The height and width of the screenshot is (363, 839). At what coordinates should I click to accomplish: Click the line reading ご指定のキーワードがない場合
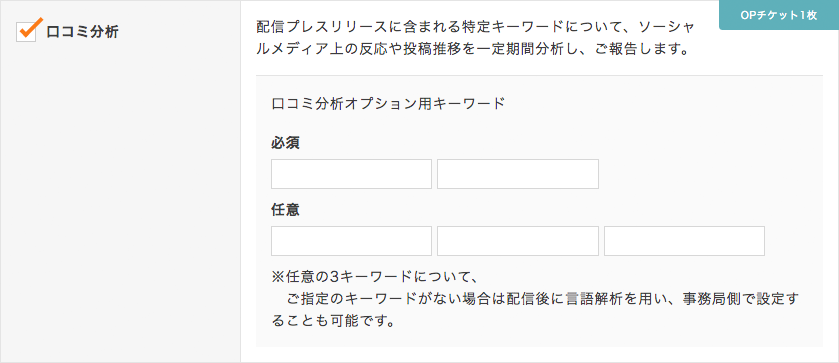click(x=543, y=300)
